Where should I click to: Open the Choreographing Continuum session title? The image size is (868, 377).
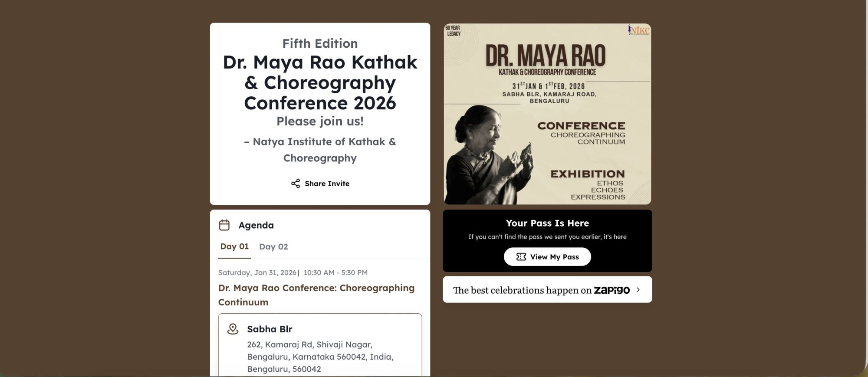click(x=316, y=295)
